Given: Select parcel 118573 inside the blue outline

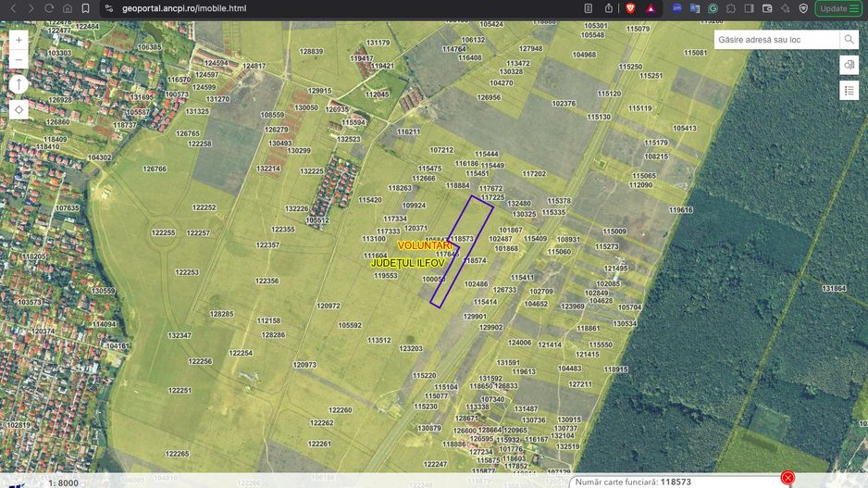Looking at the screenshot, I should point(463,239).
